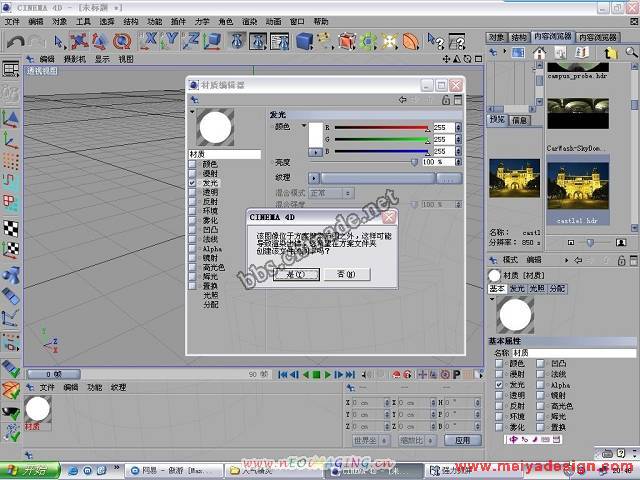Screen dimensions: 640x480
Task: Click the green array modeling icon
Action: pyautogui.click(x=368, y=42)
